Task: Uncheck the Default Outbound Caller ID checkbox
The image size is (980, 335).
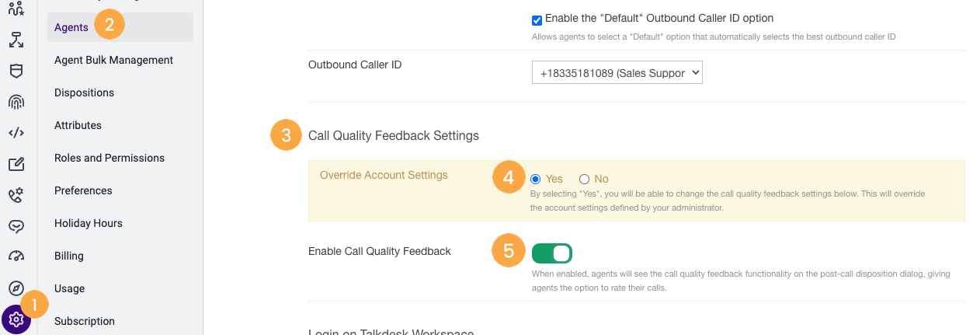Action: [x=537, y=20]
